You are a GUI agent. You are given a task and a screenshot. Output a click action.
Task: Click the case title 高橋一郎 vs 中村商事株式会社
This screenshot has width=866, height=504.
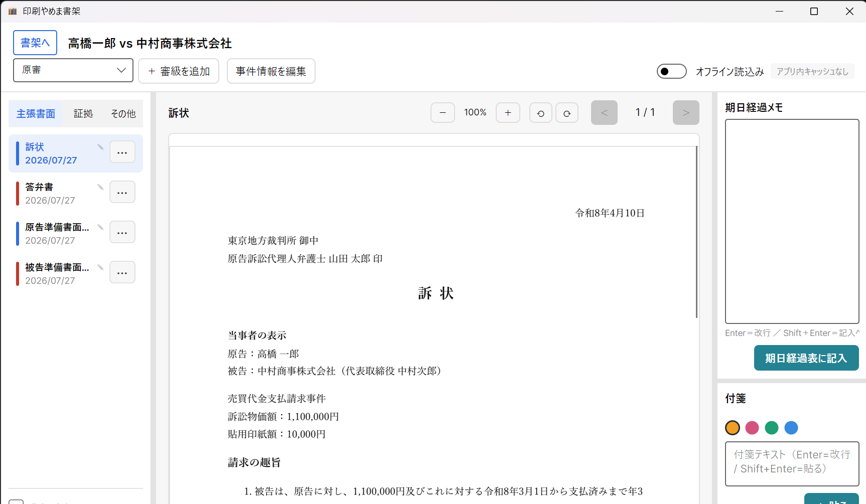point(150,43)
